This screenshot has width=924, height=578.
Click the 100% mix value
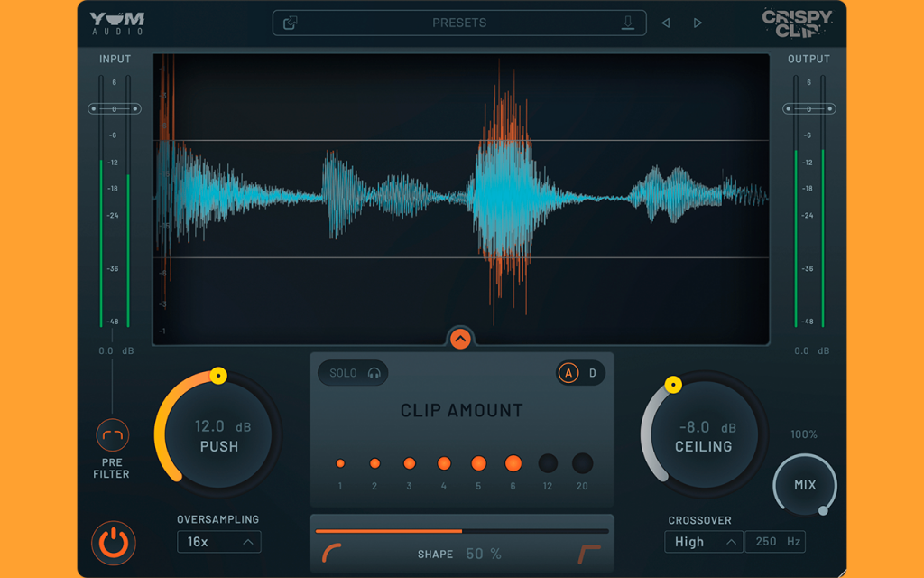point(804,434)
